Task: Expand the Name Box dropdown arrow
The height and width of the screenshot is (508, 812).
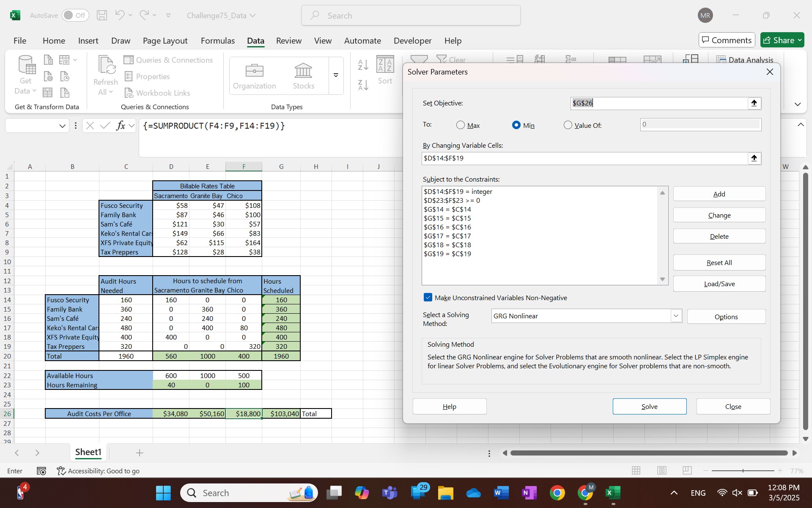Action: (62, 126)
